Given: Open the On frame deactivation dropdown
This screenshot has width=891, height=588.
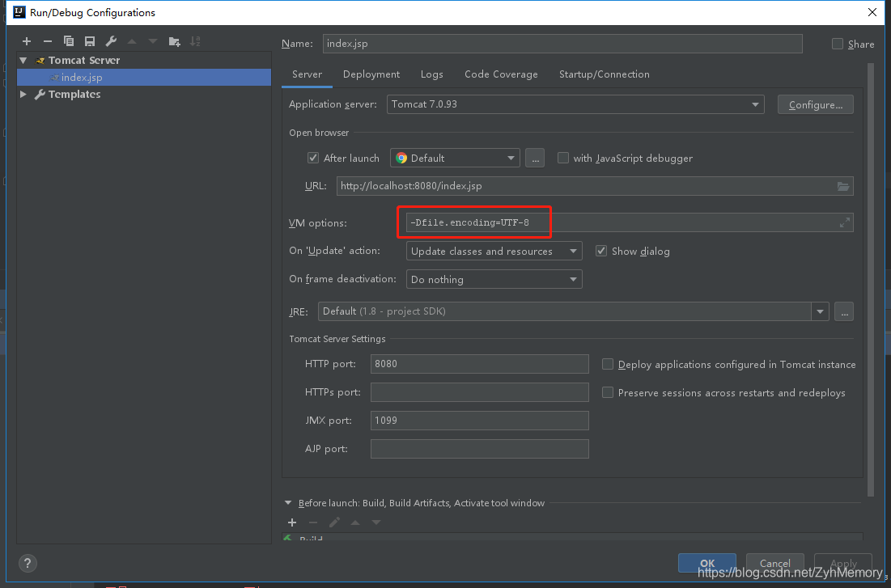Looking at the screenshot, I should click(494, 280).
